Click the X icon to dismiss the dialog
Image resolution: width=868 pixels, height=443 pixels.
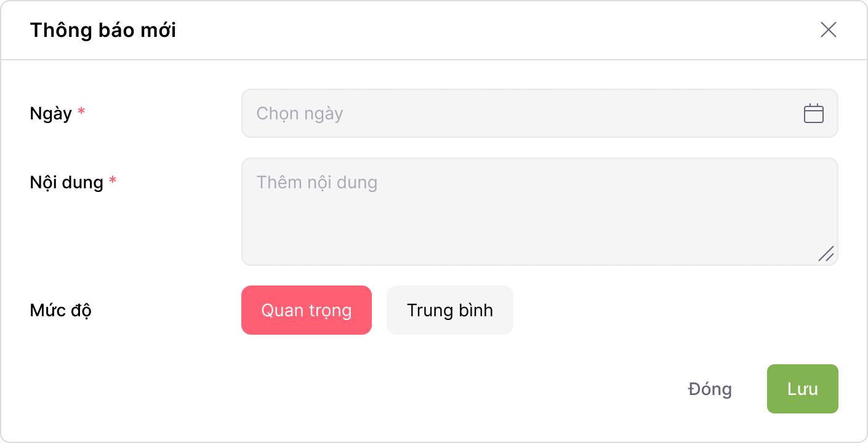point(828,30)
